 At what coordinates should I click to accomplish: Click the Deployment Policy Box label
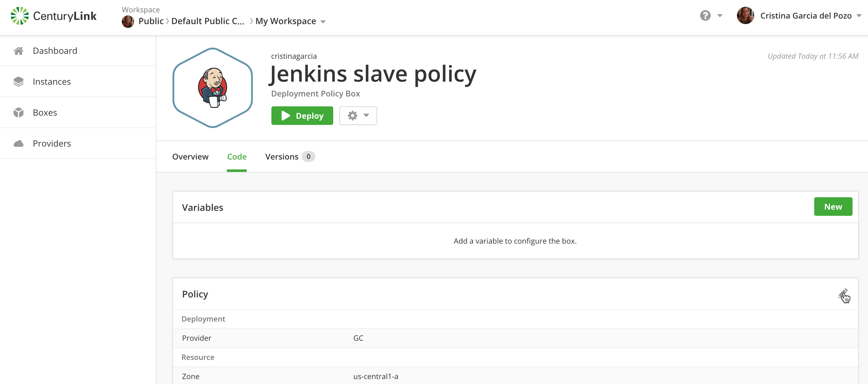(315, 93)
